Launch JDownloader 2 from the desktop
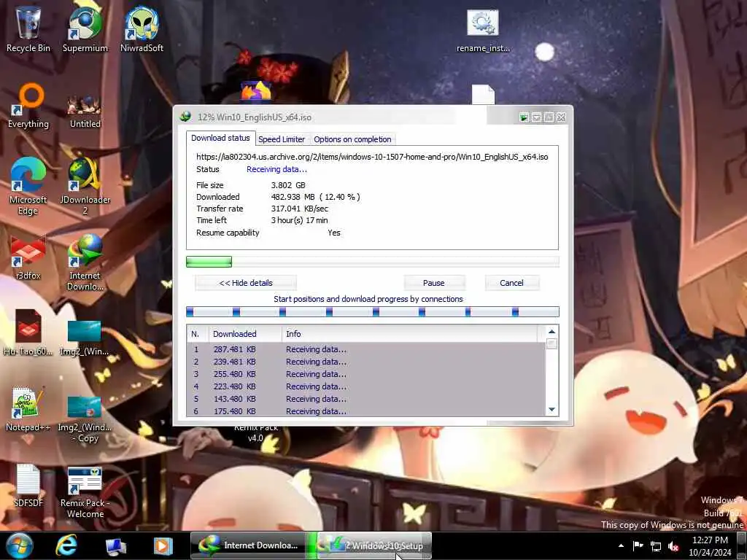The image size is (747, 560). [x=85, y=186]
